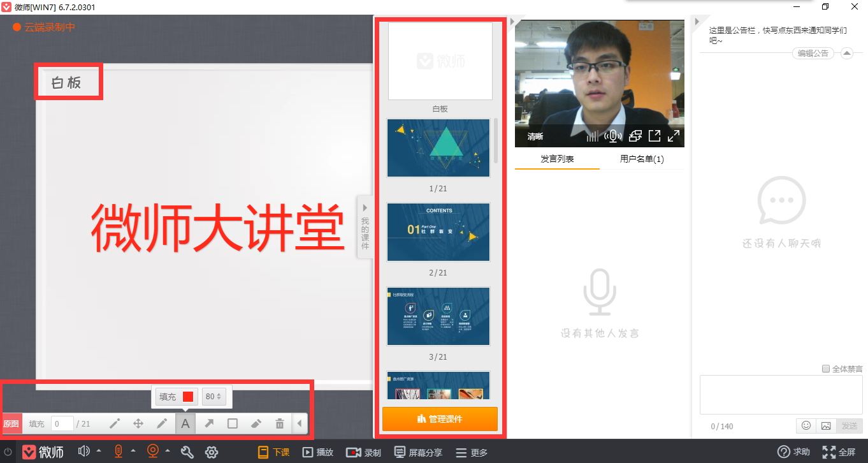Select slide thumbnail 1/21

point(439,148)
